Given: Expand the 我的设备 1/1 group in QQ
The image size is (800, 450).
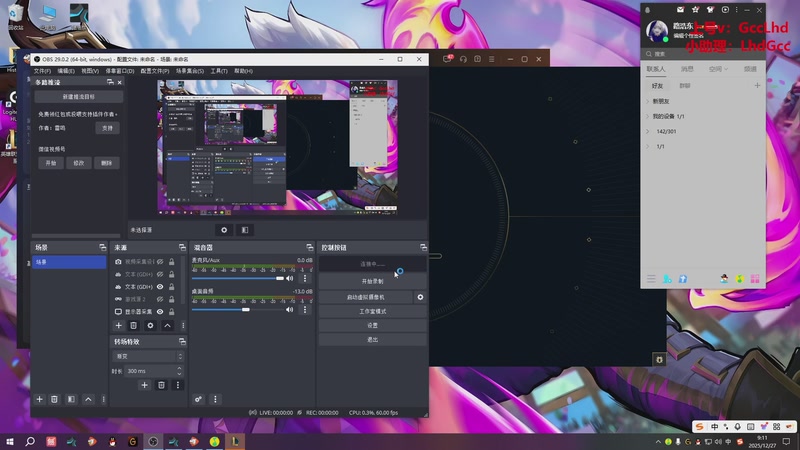Looking at the screenshot, I should pos(648,116).
